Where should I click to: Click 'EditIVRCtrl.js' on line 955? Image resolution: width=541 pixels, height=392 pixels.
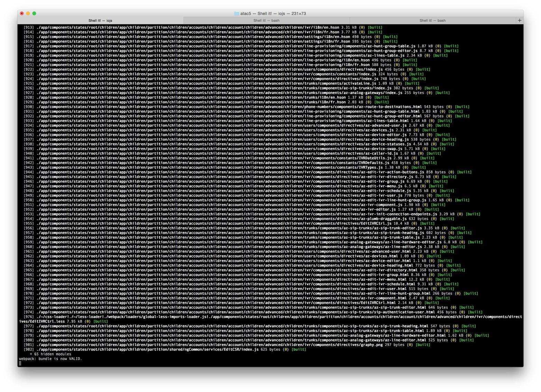click(376, 223)
